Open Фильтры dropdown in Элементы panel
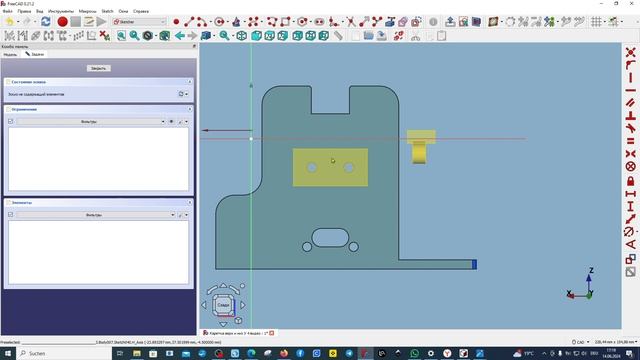640x360 pixels. click(x=96, y=215)
